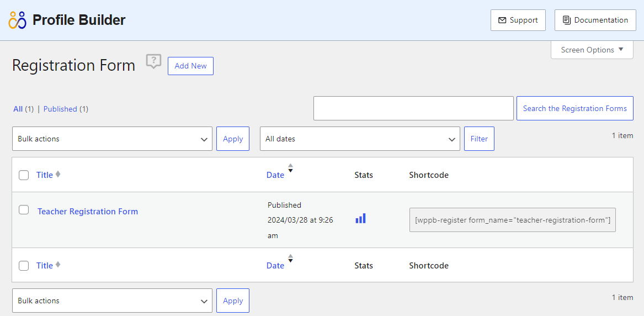Click the Filter button
This screenshot has width=644, height=316.
click(480, 139)
